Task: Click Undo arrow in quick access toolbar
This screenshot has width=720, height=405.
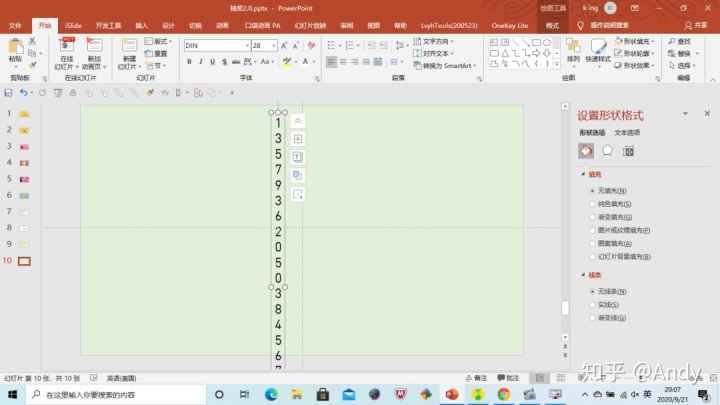Action: pos(23,93)
